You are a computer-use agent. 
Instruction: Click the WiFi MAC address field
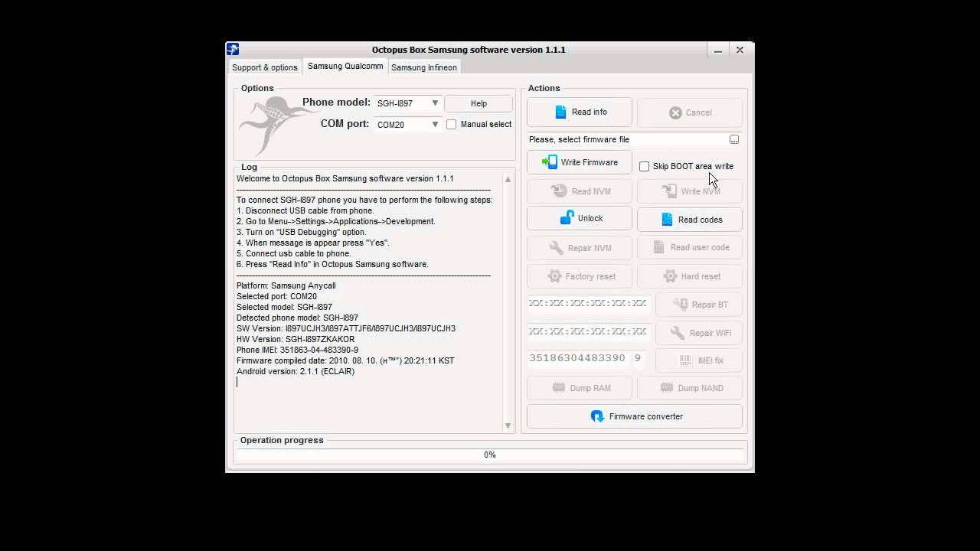pyautogui.click(x=588, y=331)
